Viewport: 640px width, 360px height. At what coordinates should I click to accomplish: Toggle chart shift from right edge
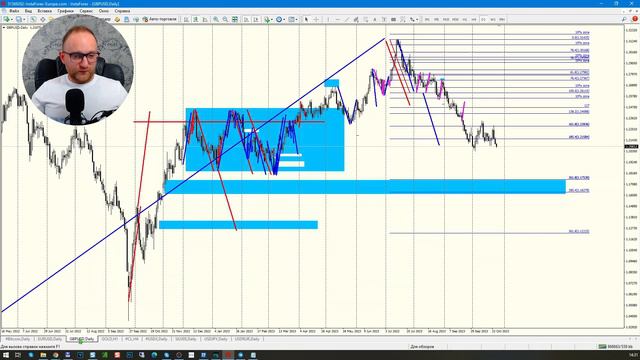(256, 19)
